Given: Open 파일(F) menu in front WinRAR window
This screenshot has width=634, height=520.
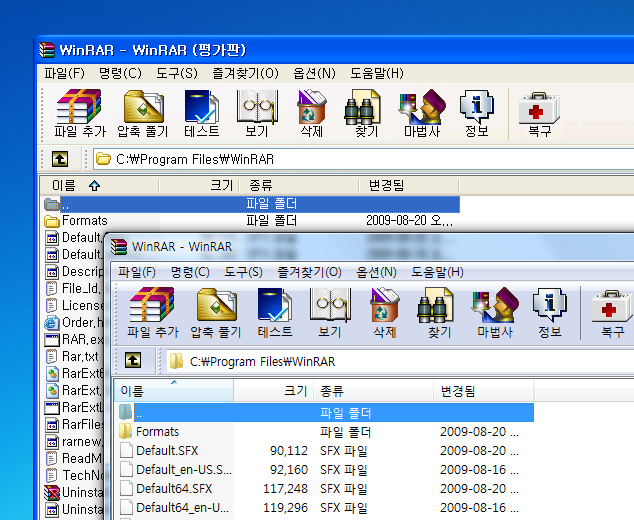Looking at the screenshot, I should point(137,272).
